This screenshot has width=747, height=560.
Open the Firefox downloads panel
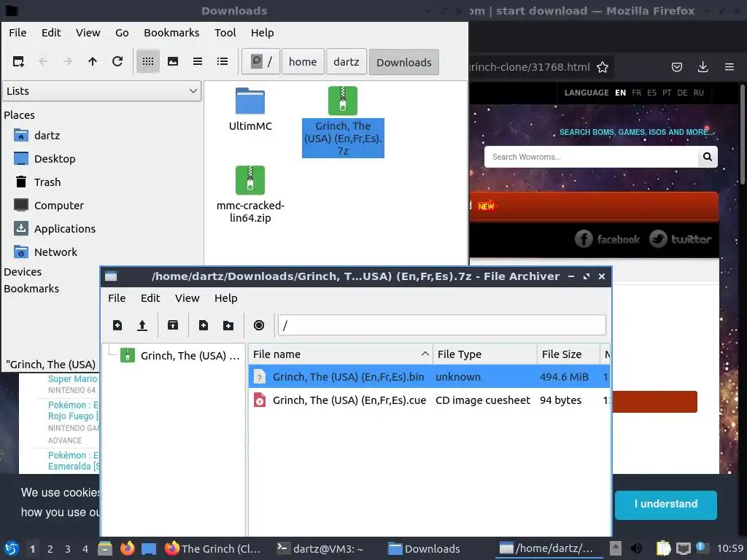[x=703, y=67]
